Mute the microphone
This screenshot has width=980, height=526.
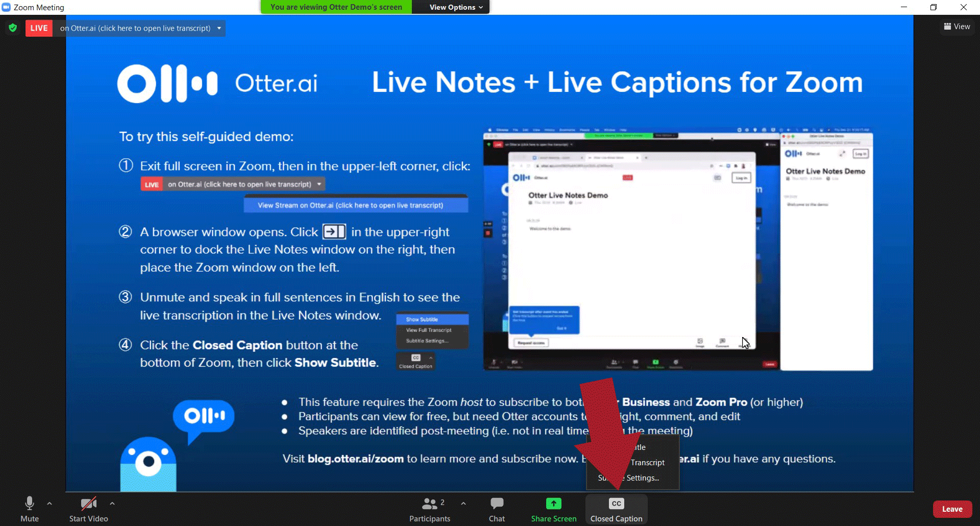(x=30, y=509)
